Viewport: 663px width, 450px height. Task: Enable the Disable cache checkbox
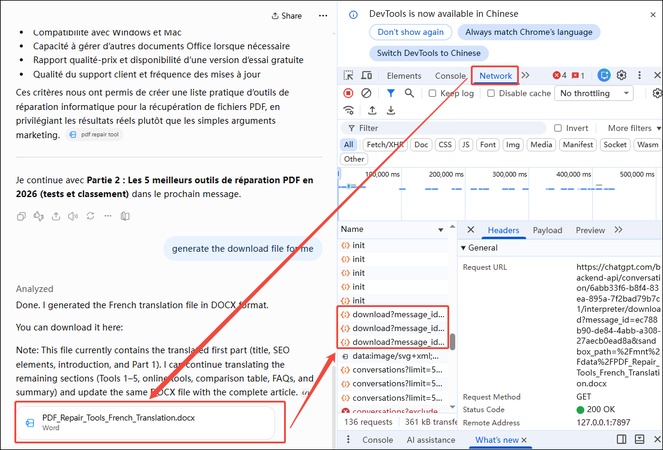491,93
